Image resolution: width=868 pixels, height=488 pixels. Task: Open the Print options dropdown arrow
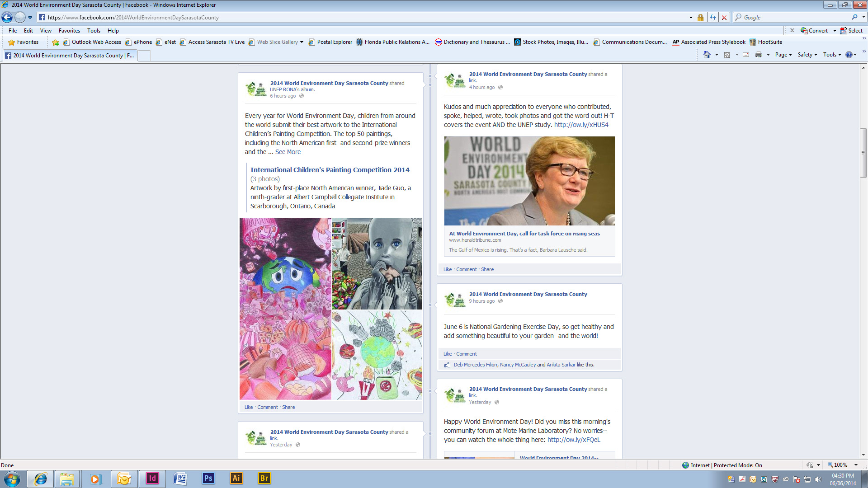click(768, 55)
